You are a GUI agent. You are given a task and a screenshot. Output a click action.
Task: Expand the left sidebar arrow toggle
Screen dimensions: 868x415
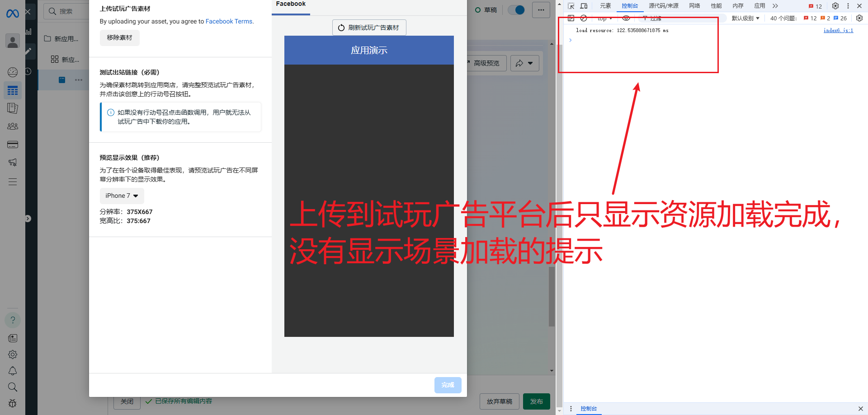[x=28, y=219]
